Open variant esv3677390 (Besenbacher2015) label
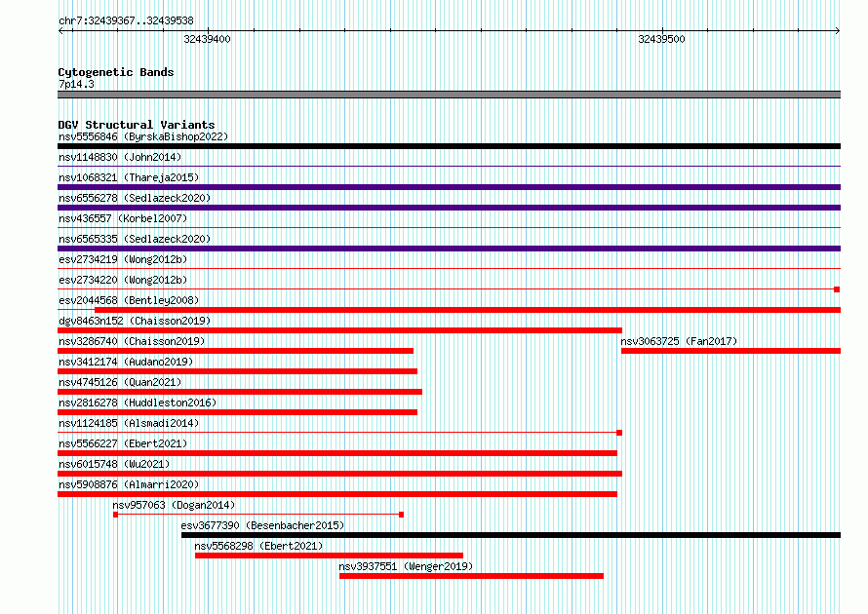This screenshot has width=868, height=614. 262,525
